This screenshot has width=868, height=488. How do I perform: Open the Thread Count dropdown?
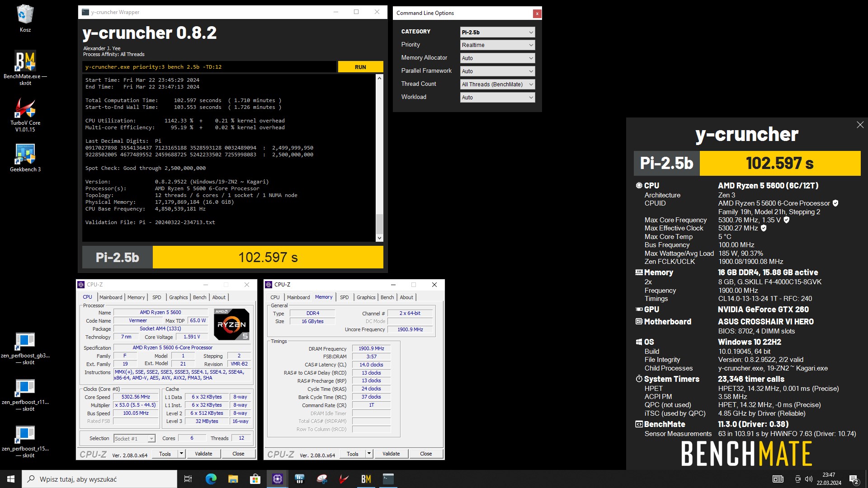[x=497, y=84]
